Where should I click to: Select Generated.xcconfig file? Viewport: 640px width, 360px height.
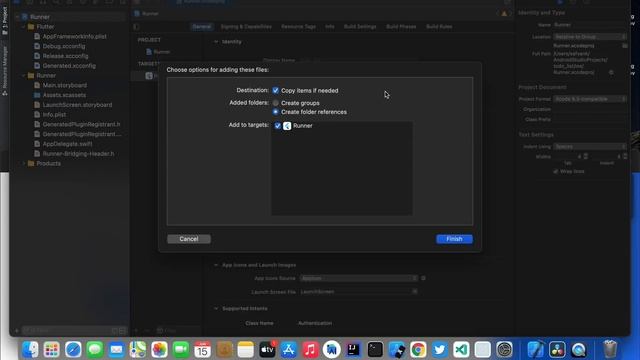[x=69, y=66]
